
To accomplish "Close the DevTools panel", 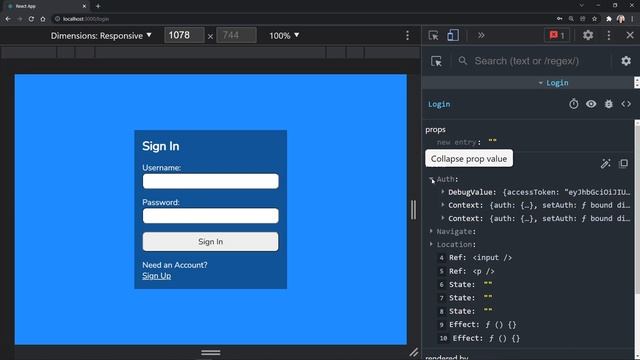I will pyautogui.click(x=630, y=36).
